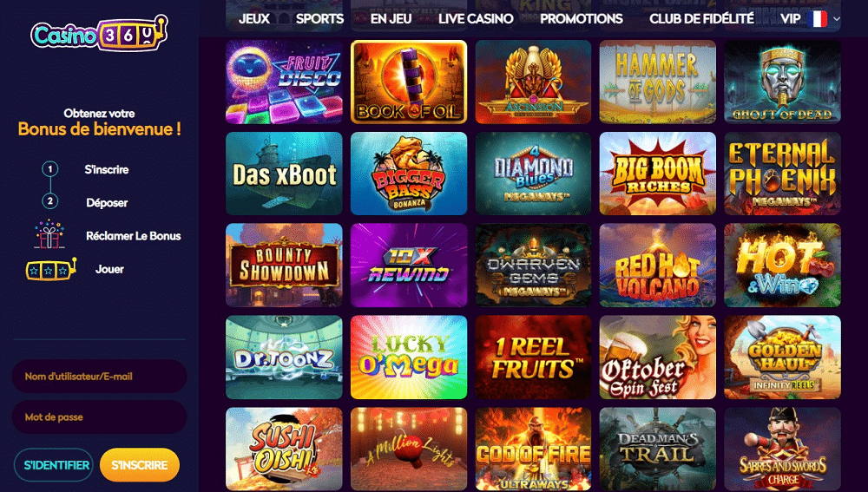Click the step 2 circle icon
The width and height of the screenshot is (868, 492).
point(50,201)
